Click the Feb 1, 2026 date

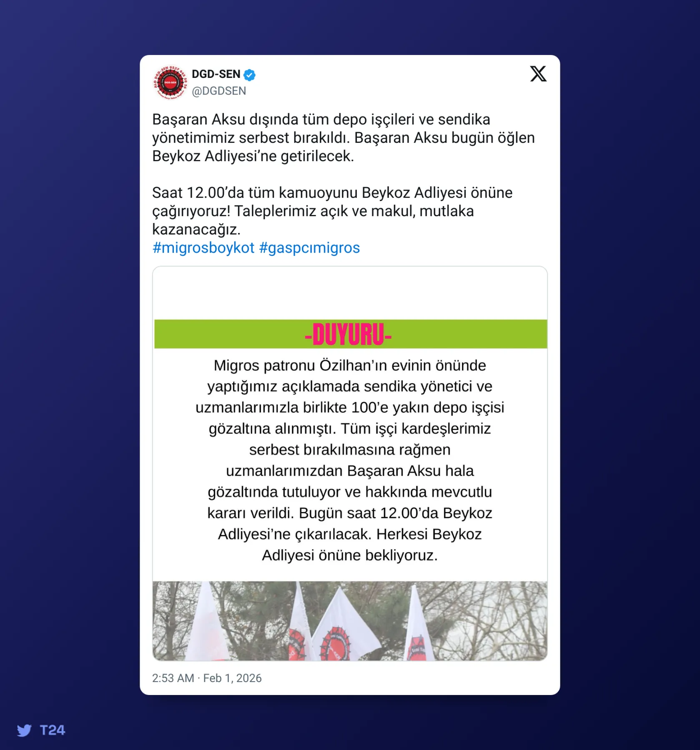tap(233, 678)
